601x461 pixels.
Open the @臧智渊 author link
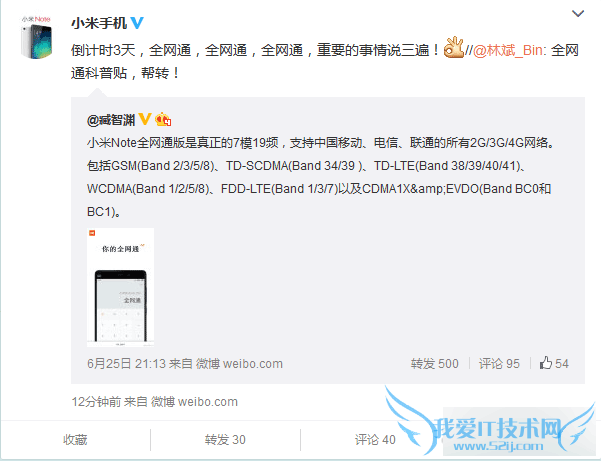click(111, 120)
